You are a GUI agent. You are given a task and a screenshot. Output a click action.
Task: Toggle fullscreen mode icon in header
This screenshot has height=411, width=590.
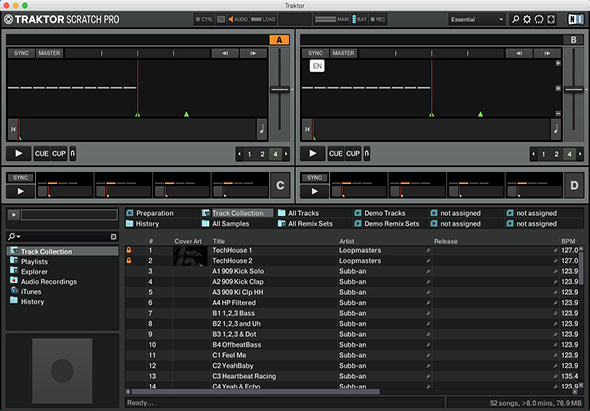click(x=551, y=19)
